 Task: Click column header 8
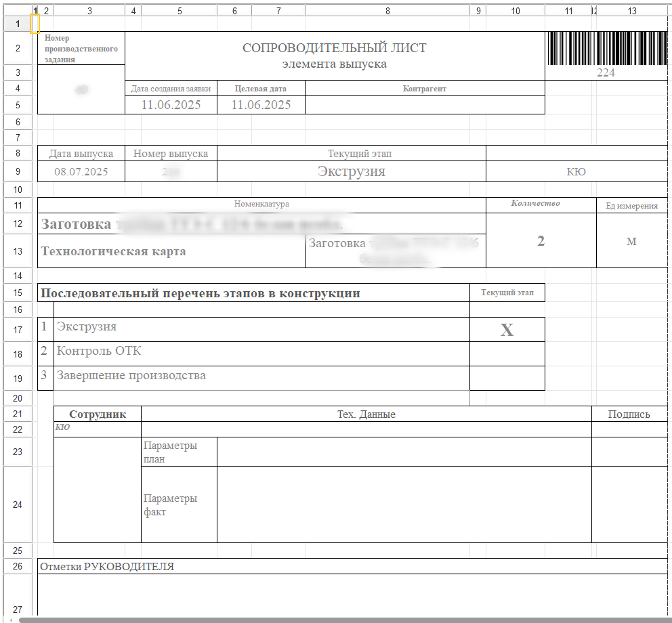click(x=387, y=11)
